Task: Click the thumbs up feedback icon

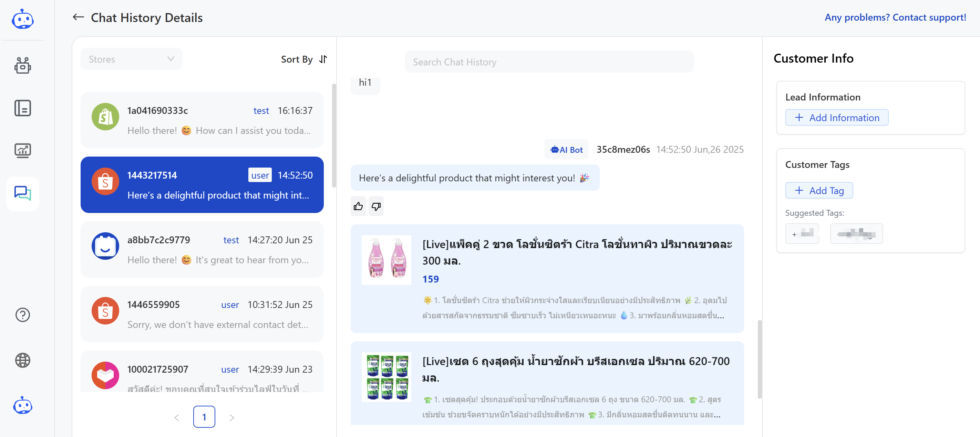Action: tap(358, 206)
